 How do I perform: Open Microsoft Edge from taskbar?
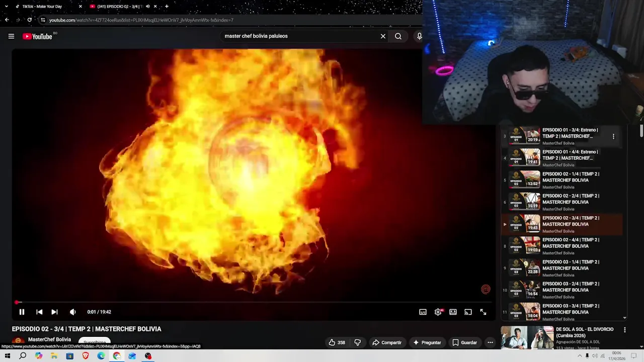click(x=101, y=356)
